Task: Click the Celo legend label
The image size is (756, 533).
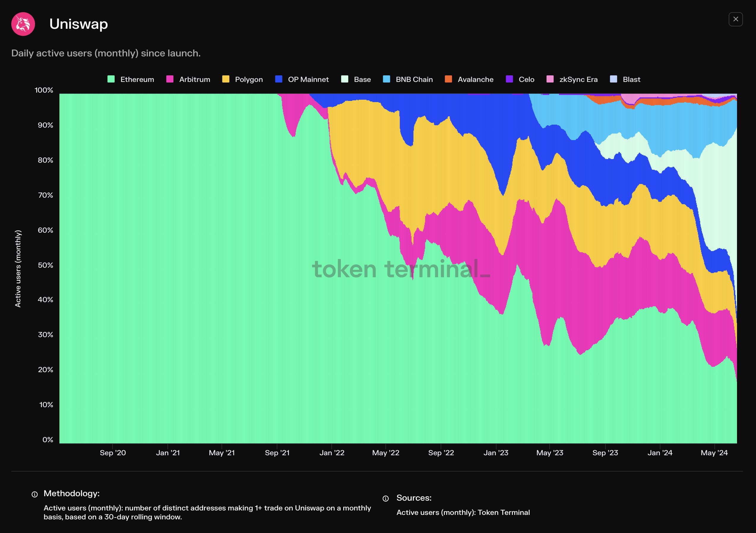Action: tap(526, 80)
